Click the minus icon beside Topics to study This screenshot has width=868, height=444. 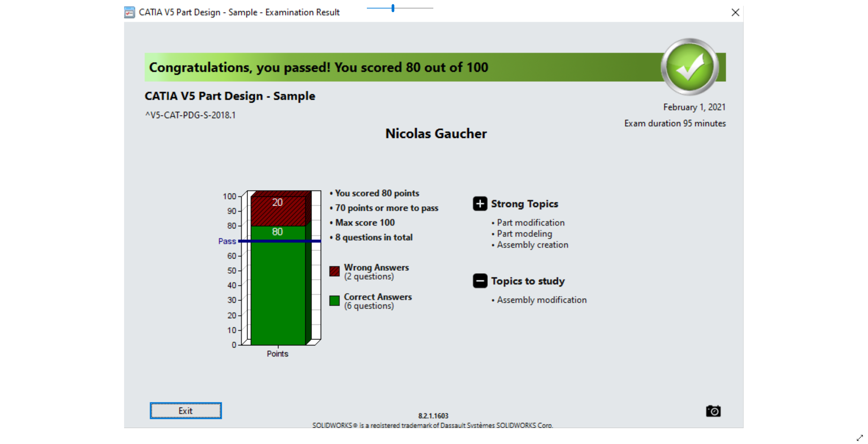coord(480,281)
